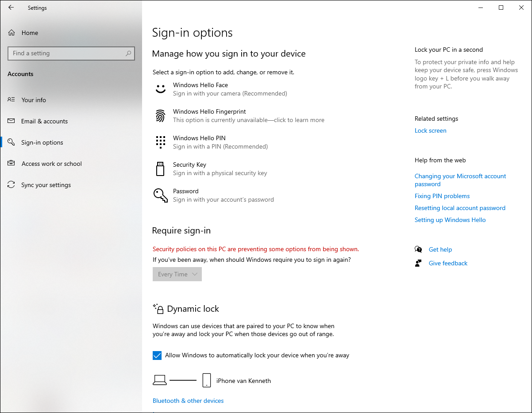Click the back arrow in Settings title bar
Viewport: 532px width, 413px height.
[x=11, y=8]
